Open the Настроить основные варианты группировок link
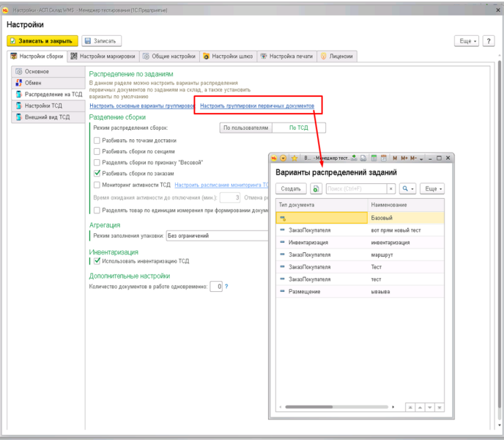 point(142,106)
